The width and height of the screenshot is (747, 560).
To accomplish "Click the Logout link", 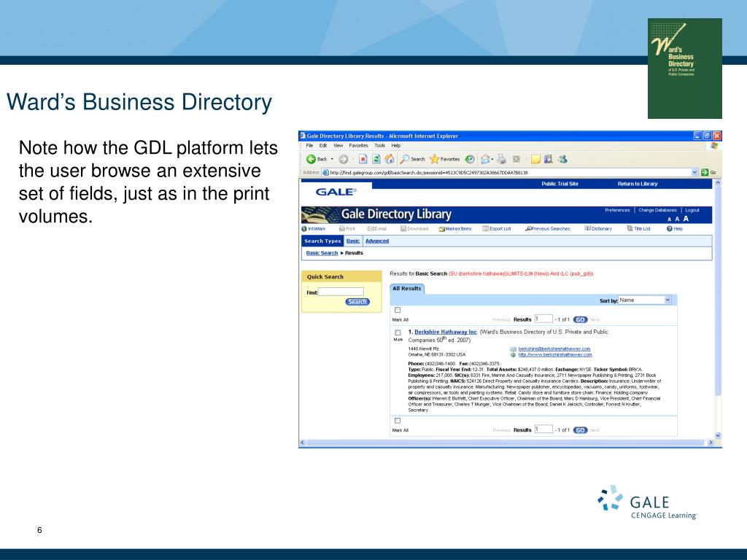I will [692, 210].
